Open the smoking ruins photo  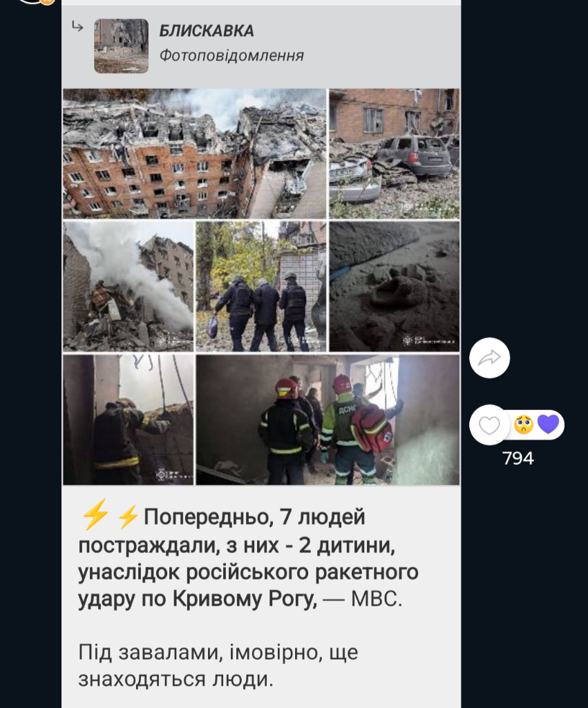[x=128, y=286]
